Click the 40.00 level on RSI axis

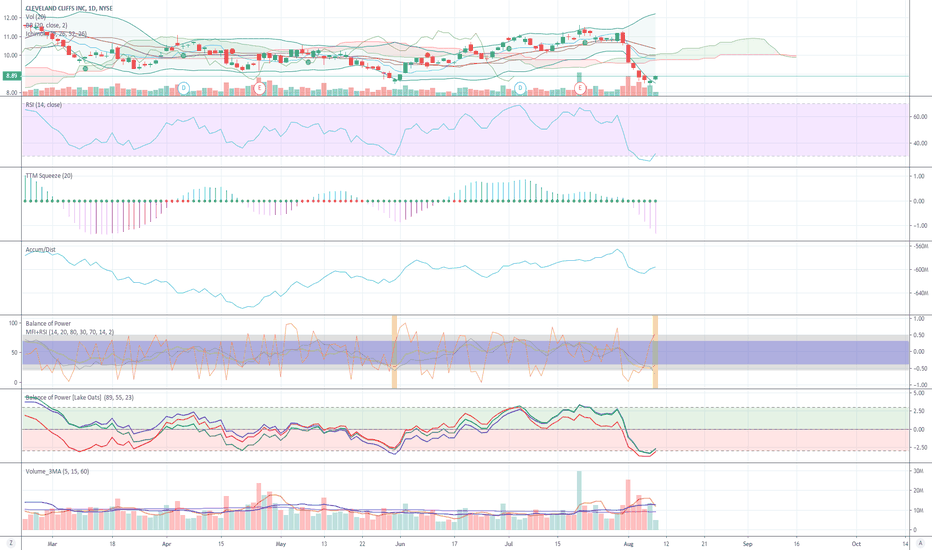[920, 143]
